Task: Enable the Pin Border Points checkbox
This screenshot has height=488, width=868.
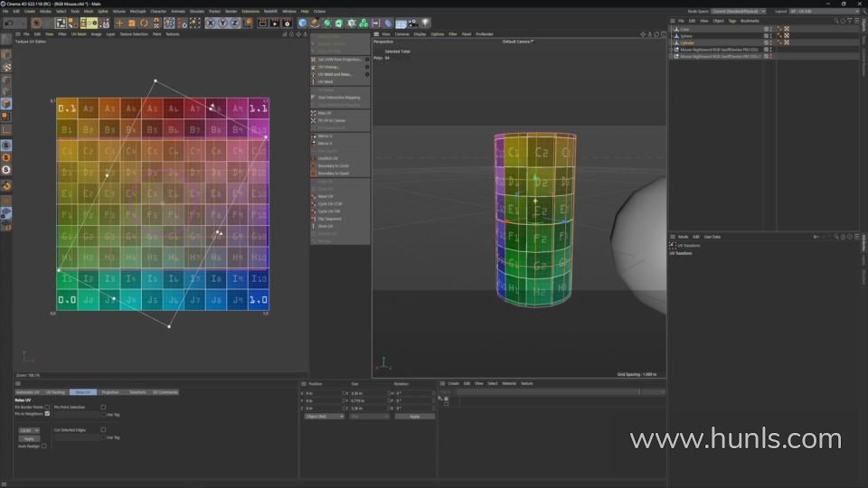Action: pos(47,408)
